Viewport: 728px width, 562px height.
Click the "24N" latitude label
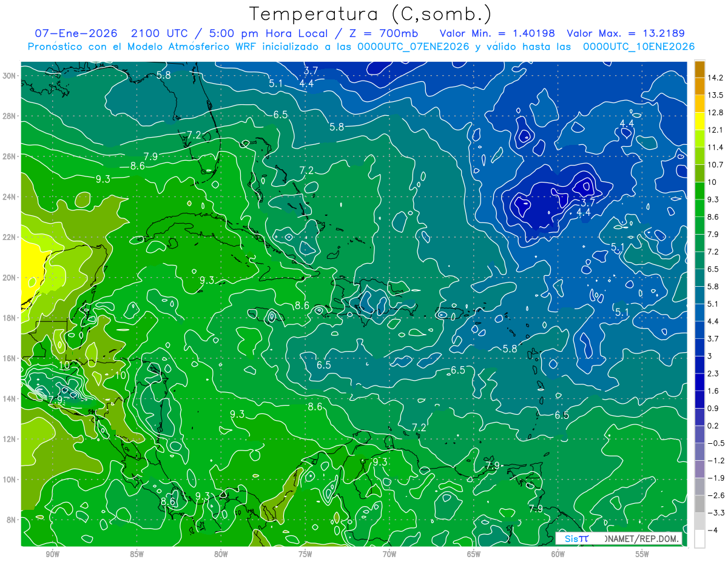click(9, 196)
